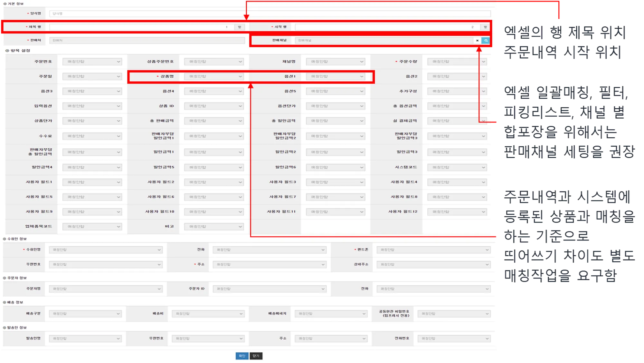Screen dimensions: 644x363
Task: Toggle the 수취인 정보 section icon
Action: [5, 239]
